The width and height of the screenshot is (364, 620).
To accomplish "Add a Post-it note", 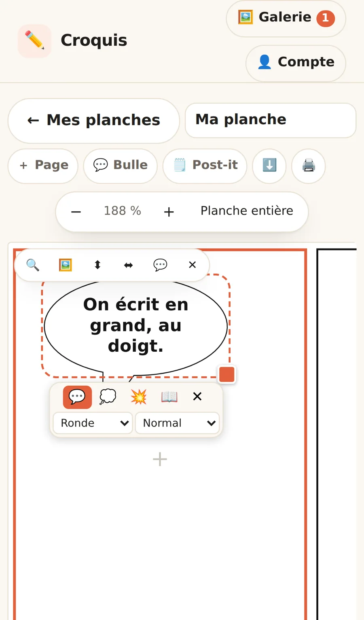I will (x=205, y=166).
